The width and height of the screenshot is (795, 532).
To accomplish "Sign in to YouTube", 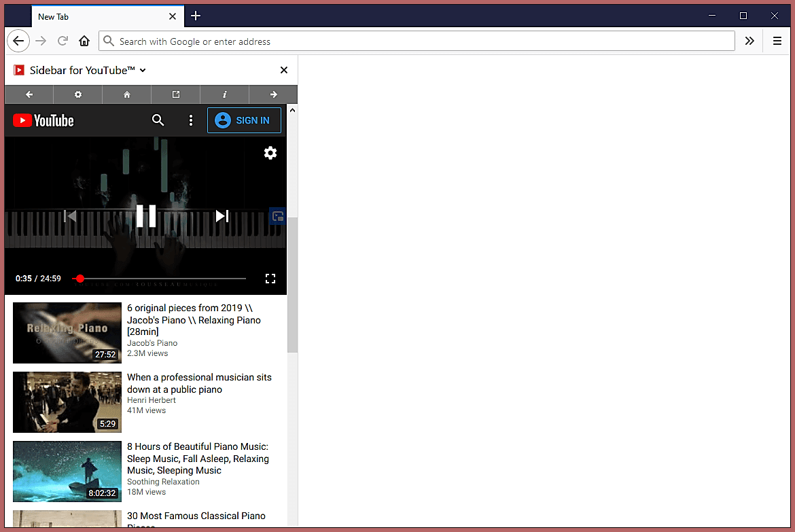I will [244, 120].
